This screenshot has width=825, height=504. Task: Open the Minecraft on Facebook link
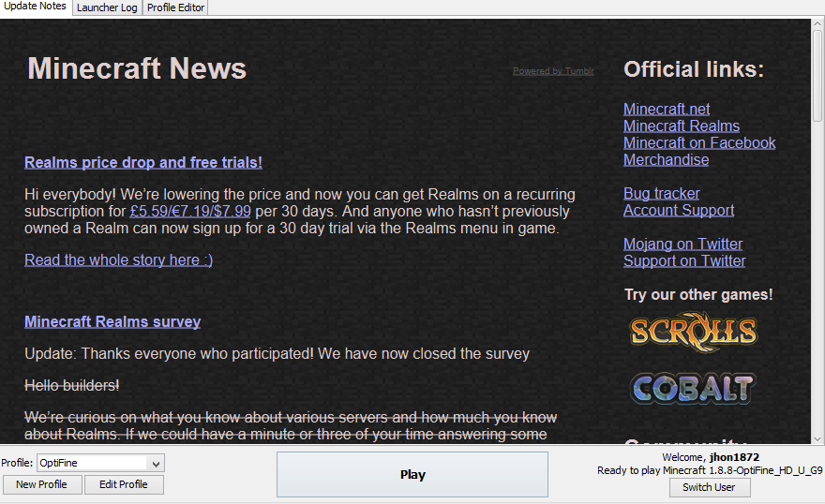(699, 143)
